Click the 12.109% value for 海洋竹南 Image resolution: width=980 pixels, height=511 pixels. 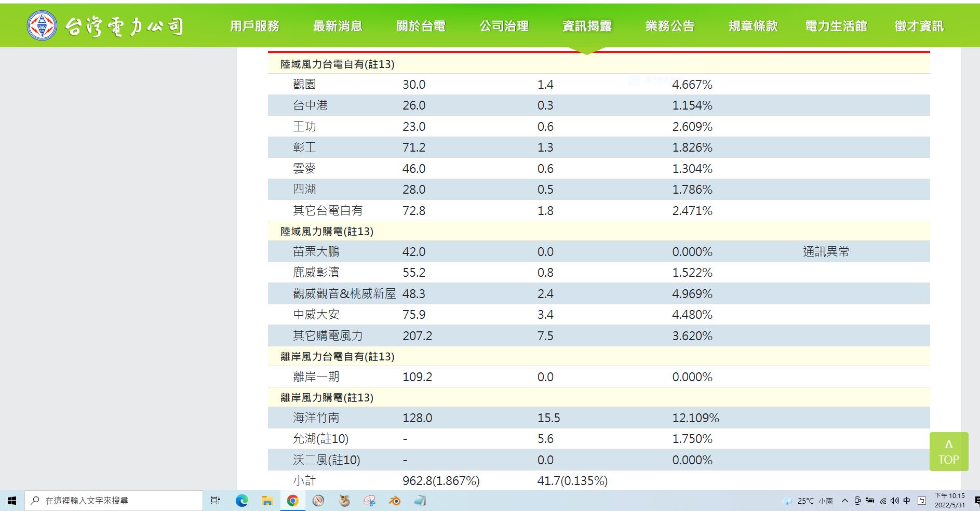(695, 418)
